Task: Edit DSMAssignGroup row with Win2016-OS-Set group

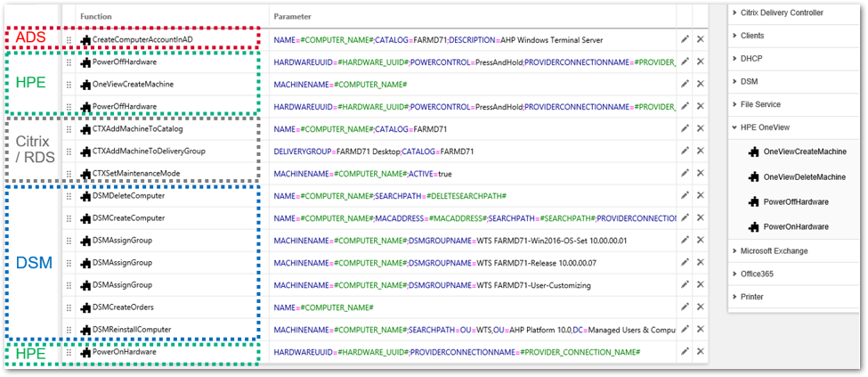Action: 685,240
